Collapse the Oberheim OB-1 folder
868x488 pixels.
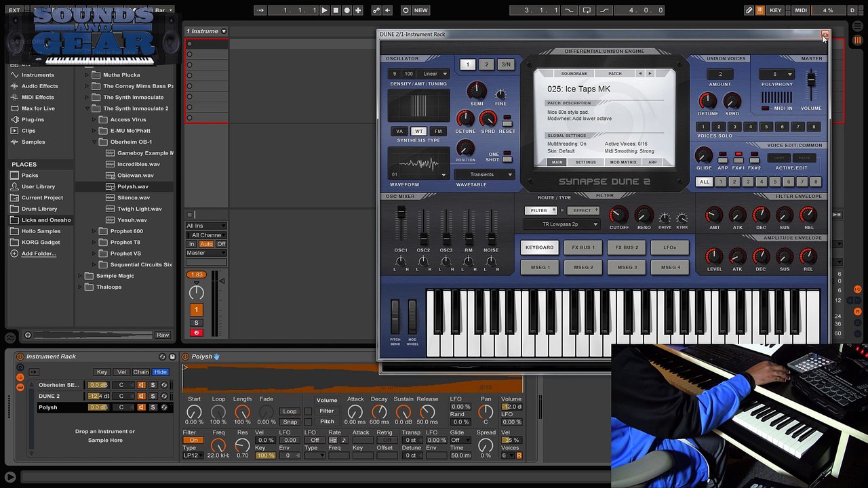95,142
